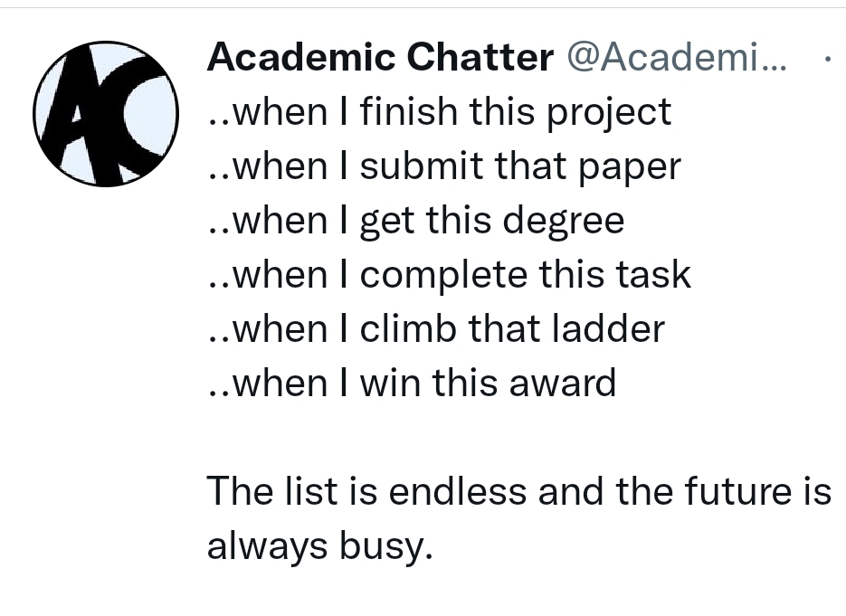Tap the line "when I win this award"
Screen dimensions: 846x616
412,383
